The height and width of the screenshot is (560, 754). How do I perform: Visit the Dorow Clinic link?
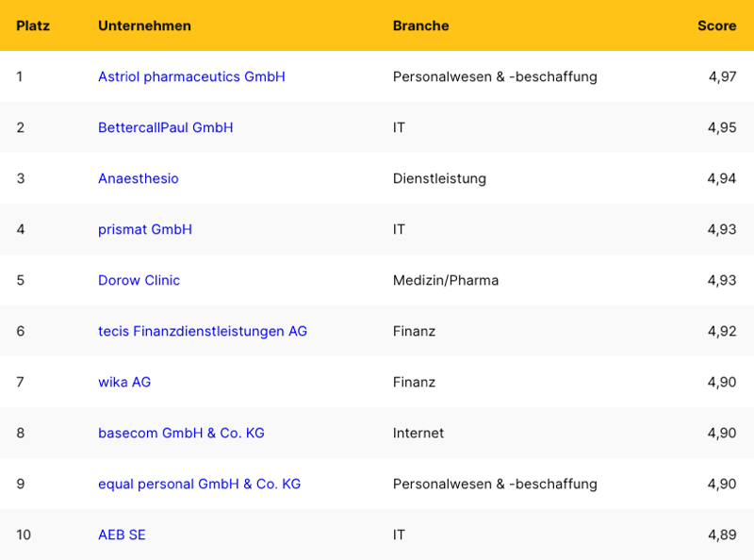coord(139,280)
